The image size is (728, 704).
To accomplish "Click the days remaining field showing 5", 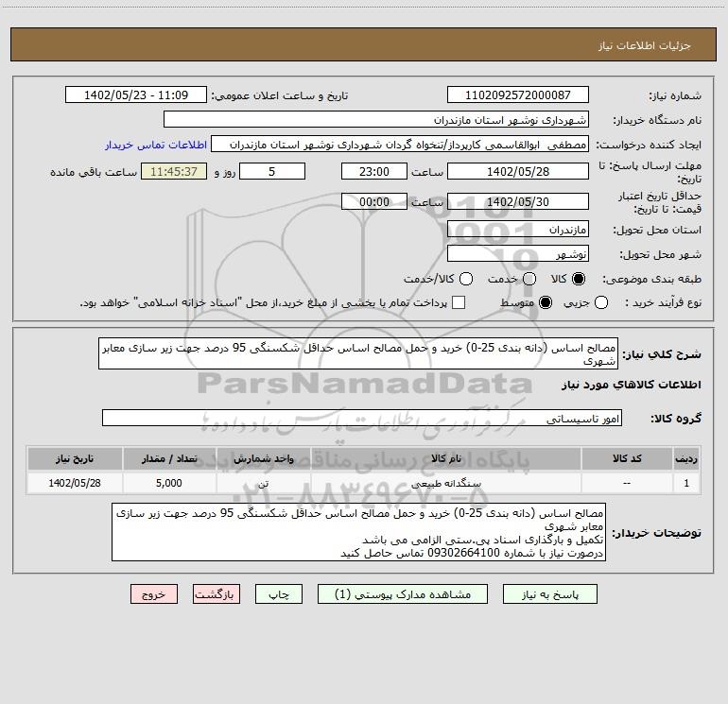I will pyautogui.click(x=272, y=171).
